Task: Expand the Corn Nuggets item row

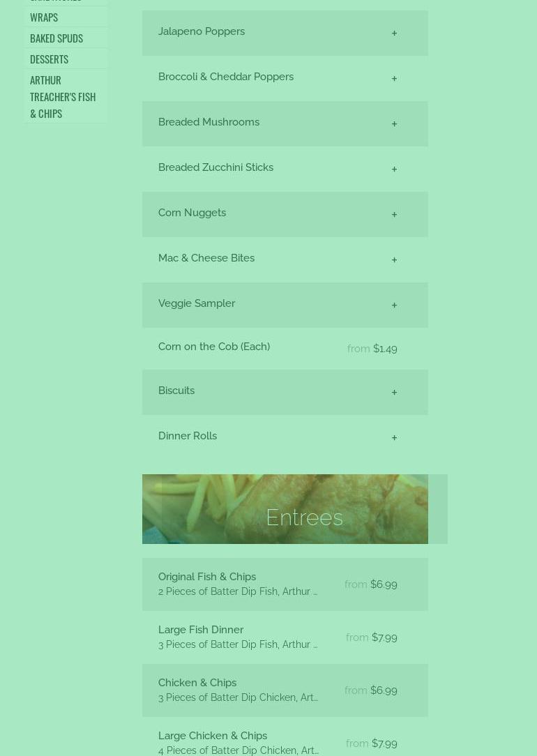Action: pos(285,215)
